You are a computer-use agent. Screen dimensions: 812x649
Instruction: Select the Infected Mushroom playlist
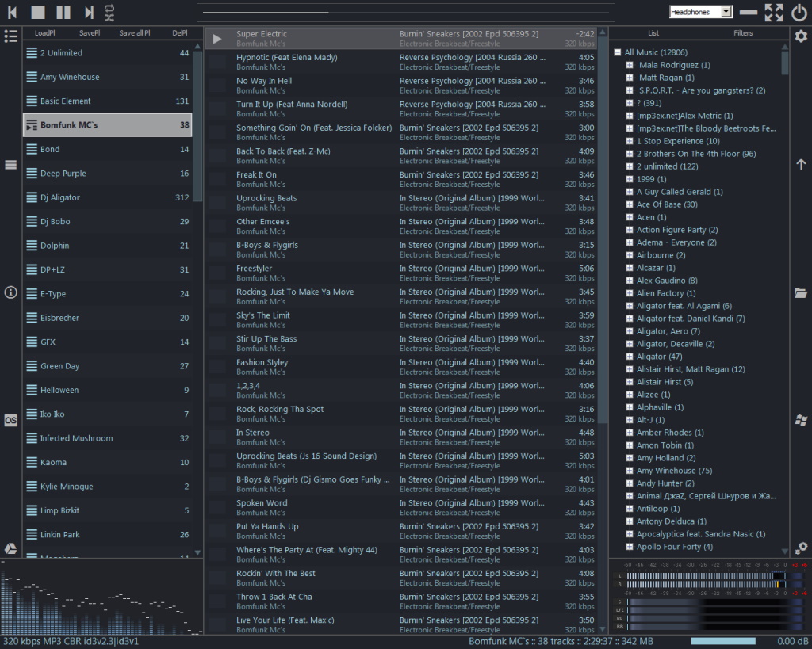point(108,438)
